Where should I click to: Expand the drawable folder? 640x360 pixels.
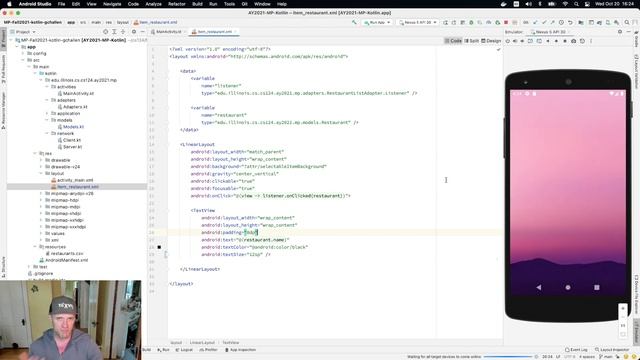[x=41, y=160]
